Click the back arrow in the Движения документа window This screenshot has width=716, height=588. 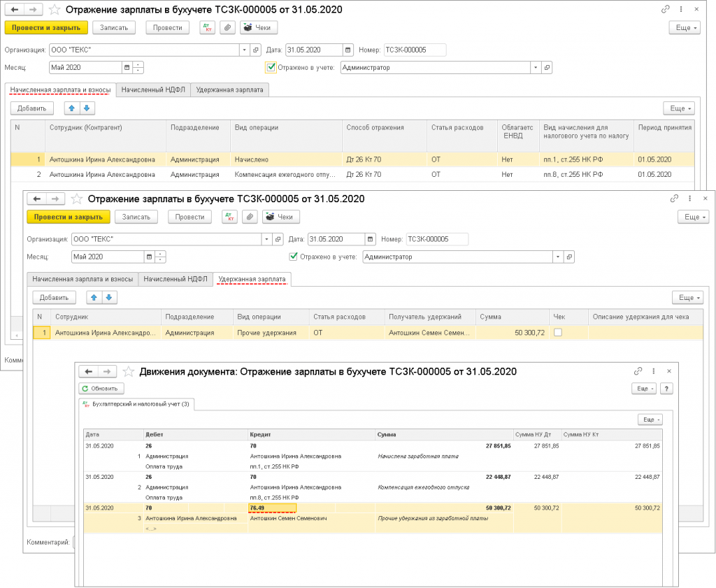(x=88, y=371)
